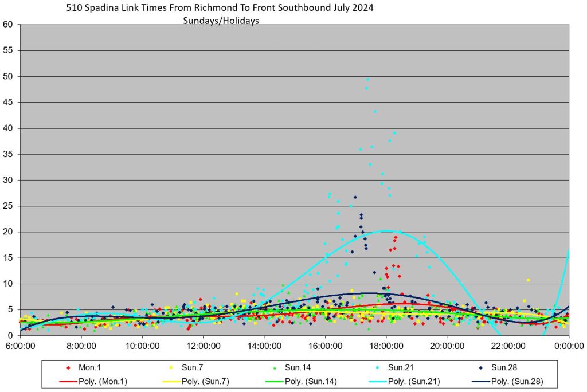Click the peak of the cyan trendline curve
This screenshot has height=392, width=587.
[390, 231]
